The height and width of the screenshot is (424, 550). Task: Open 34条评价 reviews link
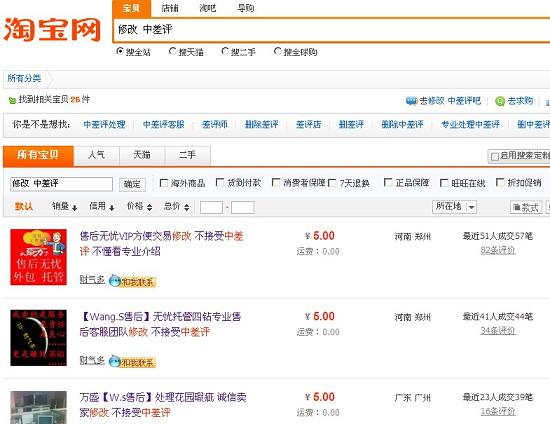498,331
